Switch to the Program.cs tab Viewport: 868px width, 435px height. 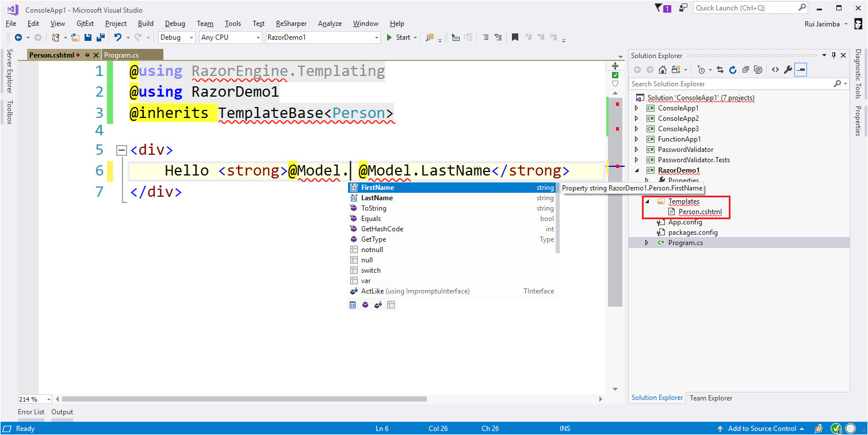[x=121, y=55]
